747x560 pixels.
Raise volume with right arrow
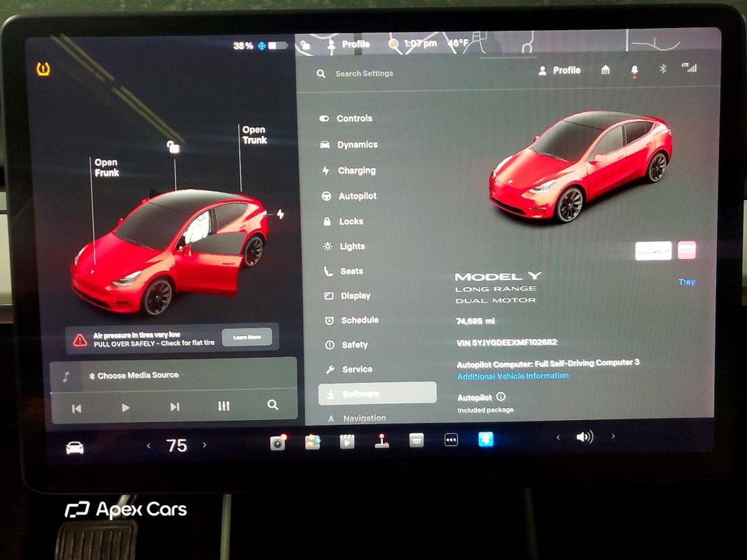pos(613,436)
